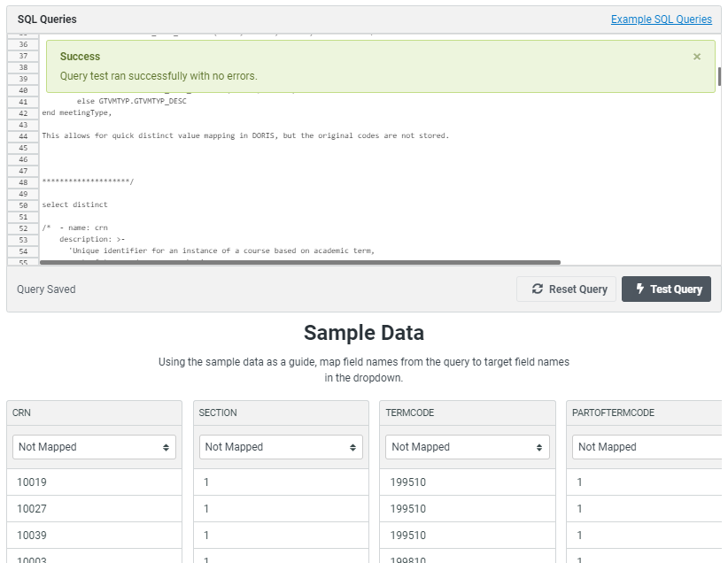Click the CRN value 10039 cell

point(94,536)
